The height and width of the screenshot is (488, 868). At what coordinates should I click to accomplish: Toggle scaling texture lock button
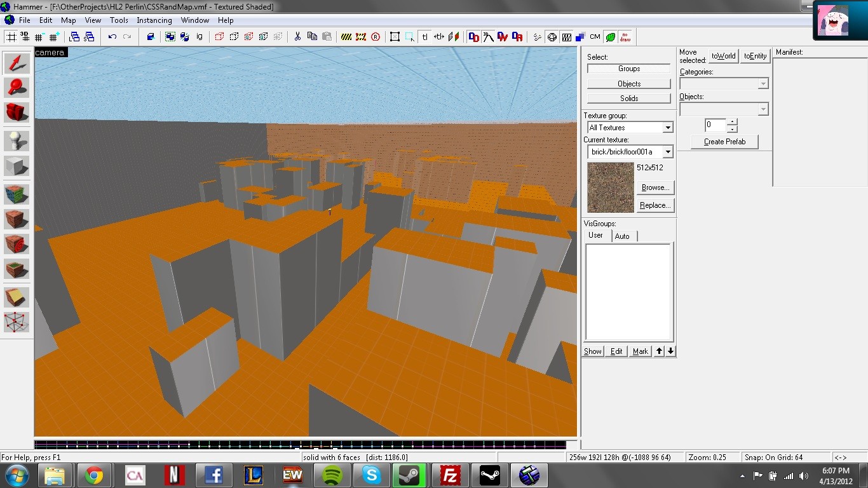tap(439, 36)
